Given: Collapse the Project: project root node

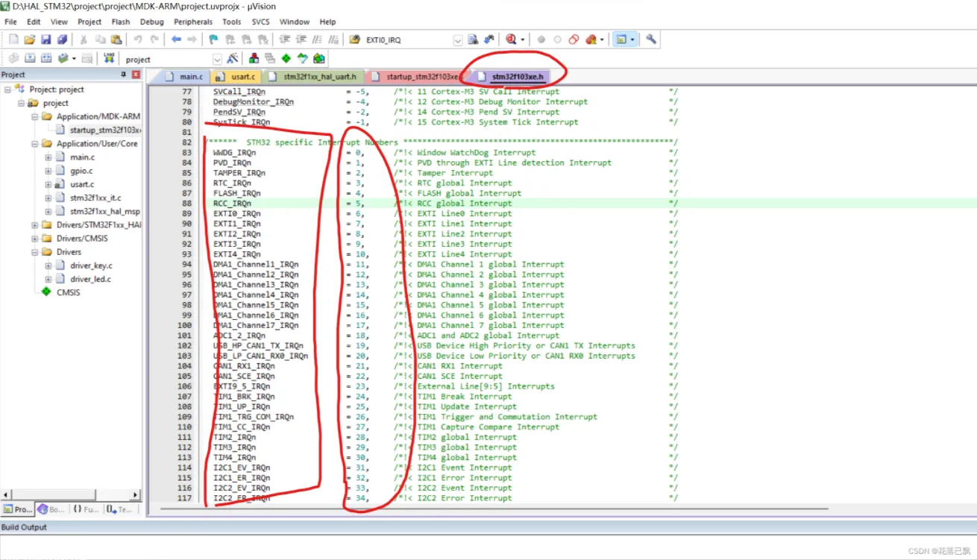Looking at the screenshot, I should click(x=7, y=89).
